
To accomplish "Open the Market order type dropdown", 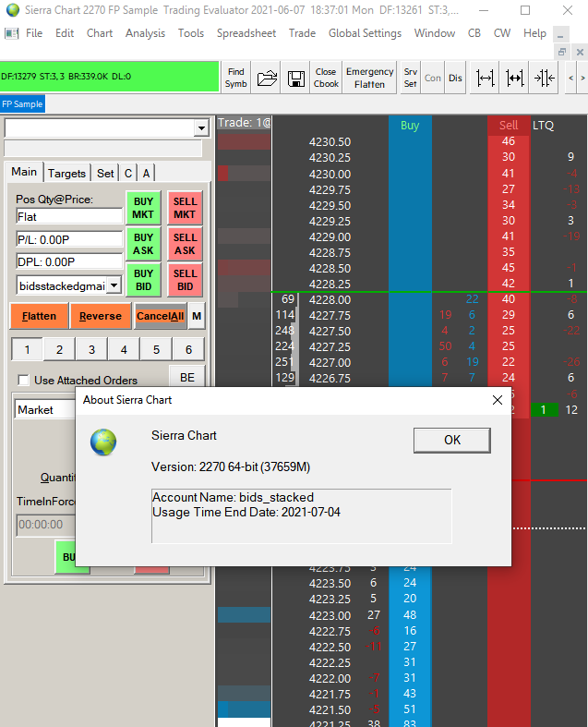I will [45, 409].
